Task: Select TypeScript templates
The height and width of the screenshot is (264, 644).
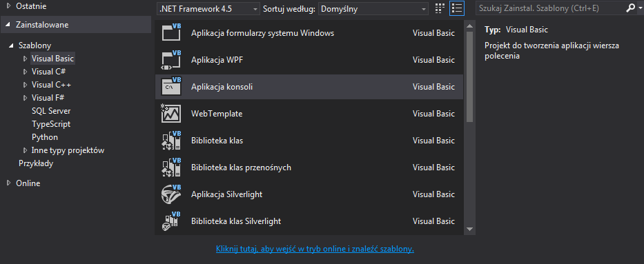Action: pyautogui.click(x=51, y=124)
